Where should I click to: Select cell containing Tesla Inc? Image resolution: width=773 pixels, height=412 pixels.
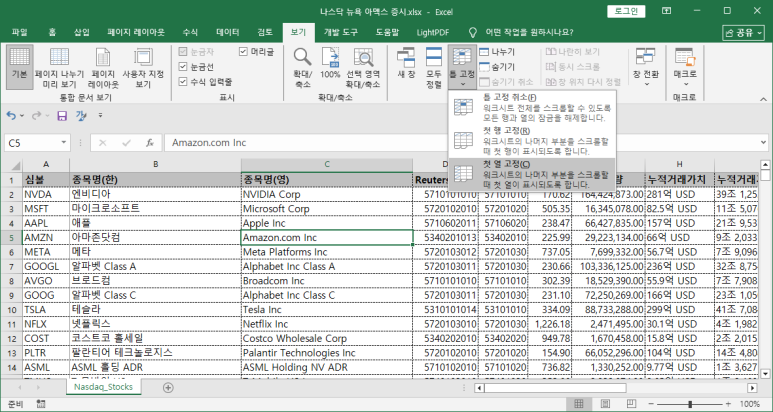tap(327, 309)
